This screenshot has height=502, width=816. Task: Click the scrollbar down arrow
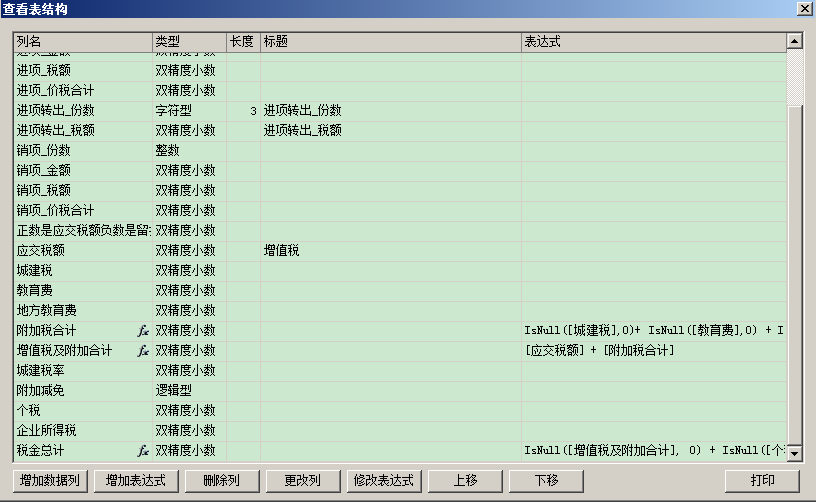(794, 454)
